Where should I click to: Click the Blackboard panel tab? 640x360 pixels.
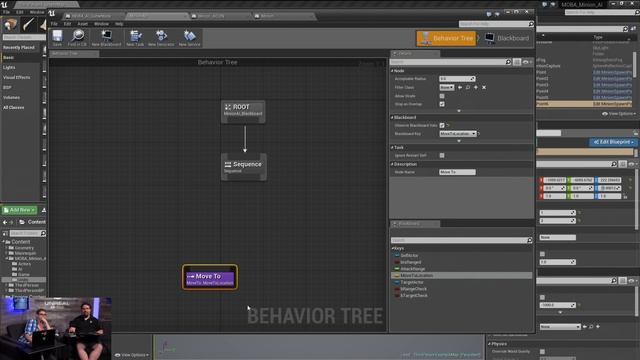tap(415, 224)
